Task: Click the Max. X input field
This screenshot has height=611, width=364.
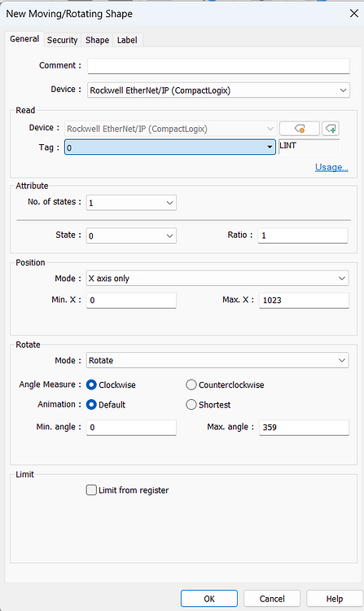Action: click(304, 300)
